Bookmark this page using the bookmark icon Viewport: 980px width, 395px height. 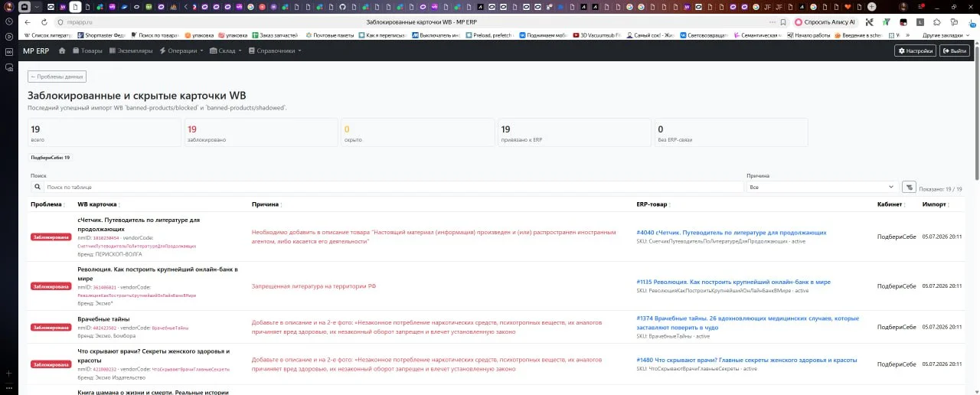pos(782,22)
